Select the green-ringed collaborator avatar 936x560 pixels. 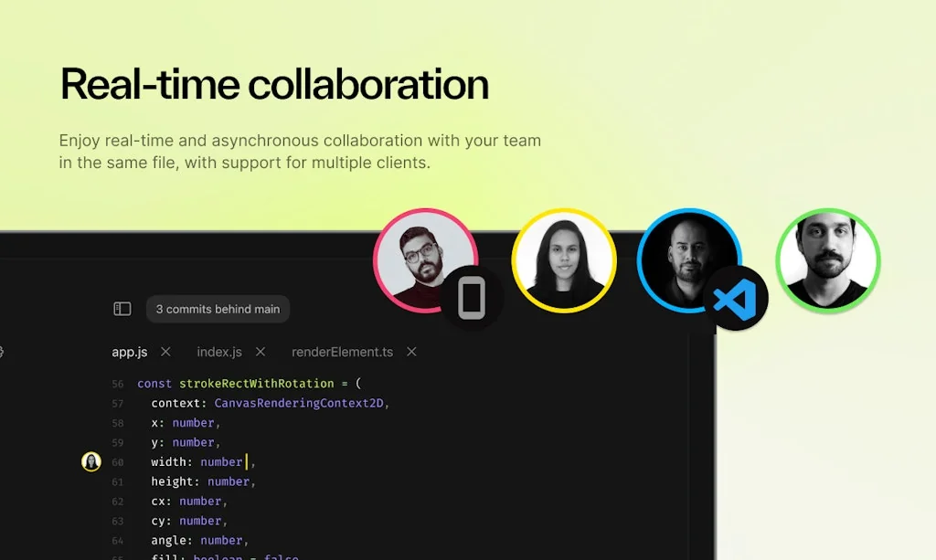tap(827, 259)
